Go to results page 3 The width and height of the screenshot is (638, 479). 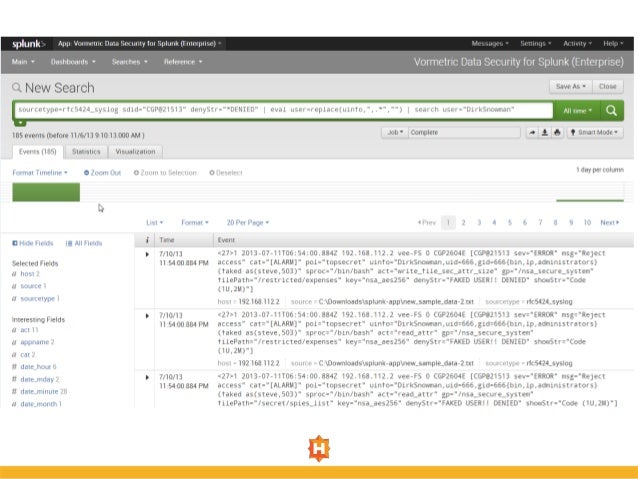(x=479, y=223)
